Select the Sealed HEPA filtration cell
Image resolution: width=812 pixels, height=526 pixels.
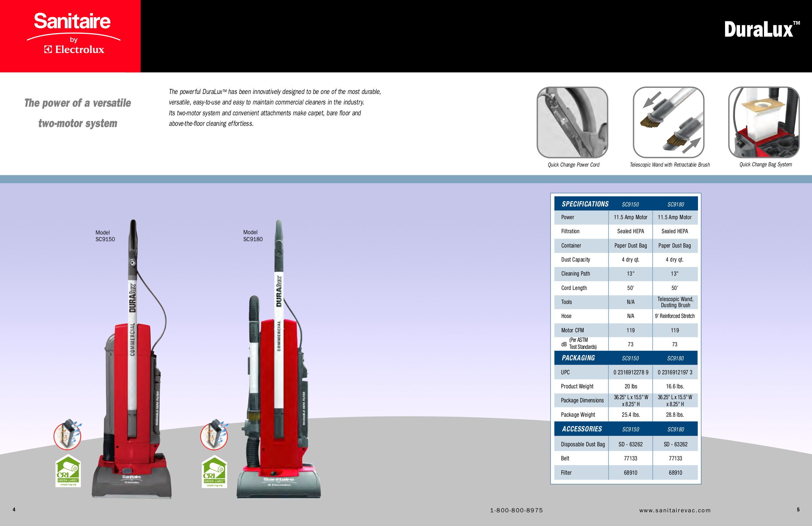pyautogui.click(x=630, y=231)
